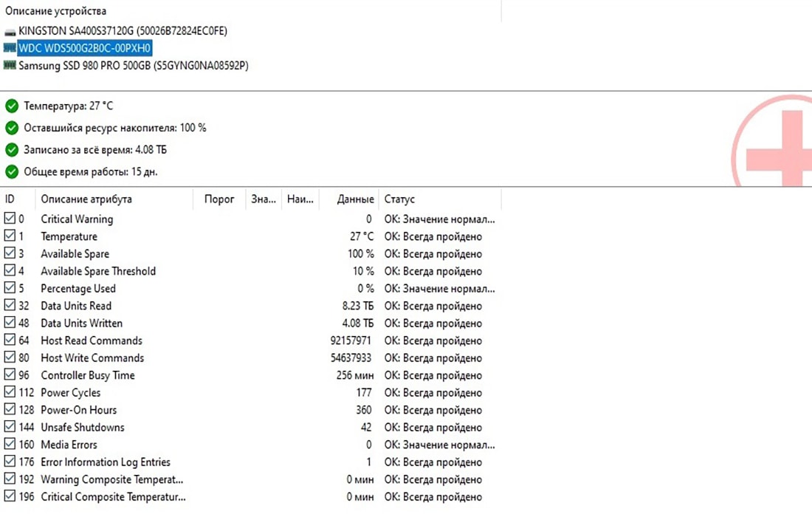Click the Samsung SSD 980 PRO drive icon
The width and height of the screenshot is (812, 517).
tap(10, 65)
